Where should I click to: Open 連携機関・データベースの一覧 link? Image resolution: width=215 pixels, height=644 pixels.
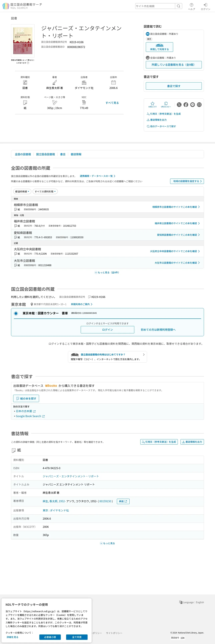click(97, 176)
